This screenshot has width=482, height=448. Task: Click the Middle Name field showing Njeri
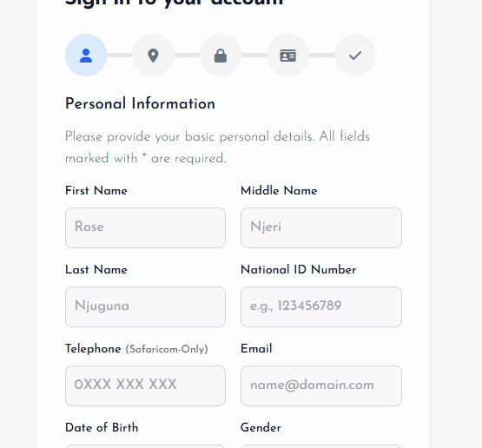pos(321,227)
